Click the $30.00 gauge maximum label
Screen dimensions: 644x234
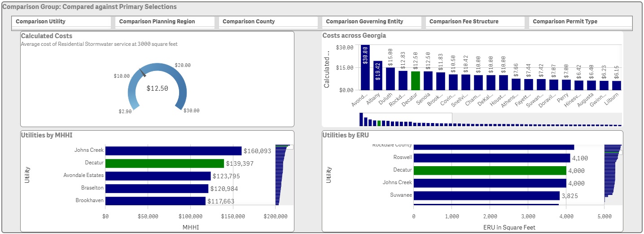click(x=192, y=110)
